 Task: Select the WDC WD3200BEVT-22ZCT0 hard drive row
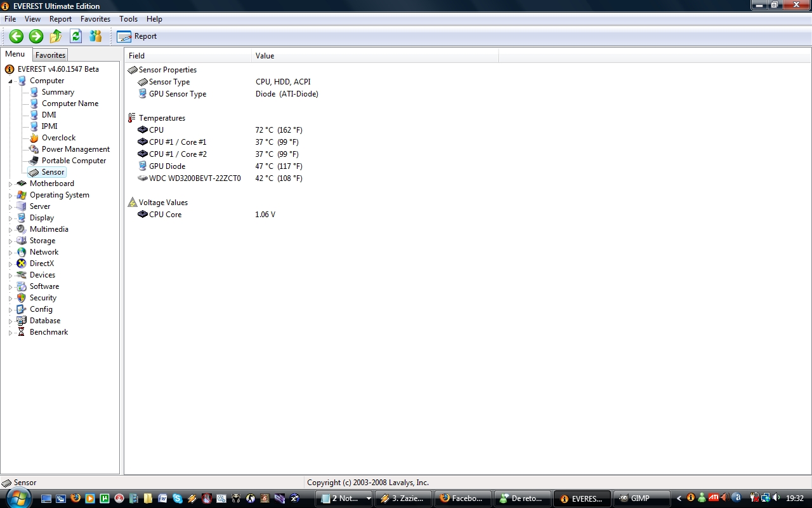click(x=219, y=178)
